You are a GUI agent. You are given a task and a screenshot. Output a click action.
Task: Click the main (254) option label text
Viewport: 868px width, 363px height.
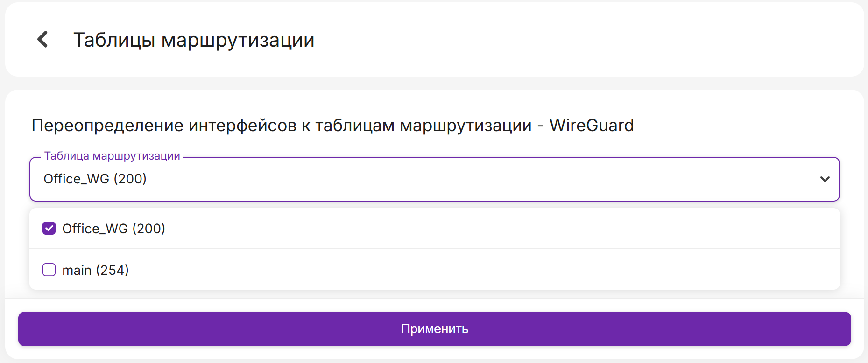pyautogui.click(x=96, y=270)
